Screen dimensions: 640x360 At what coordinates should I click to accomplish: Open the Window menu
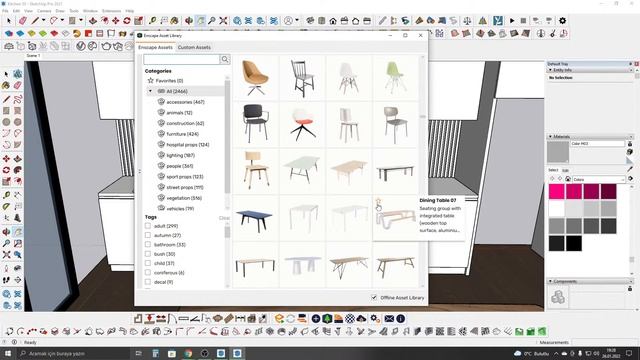point(90,11)
